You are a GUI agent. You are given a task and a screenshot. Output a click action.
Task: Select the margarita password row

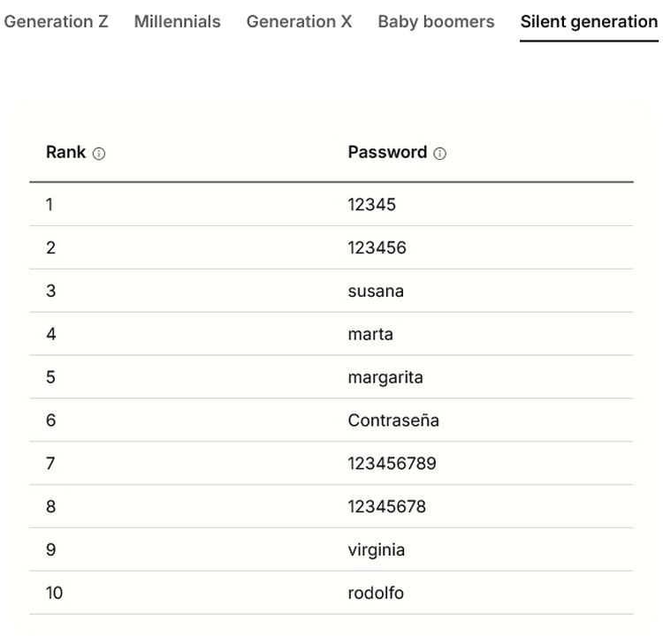coord(385,377)
